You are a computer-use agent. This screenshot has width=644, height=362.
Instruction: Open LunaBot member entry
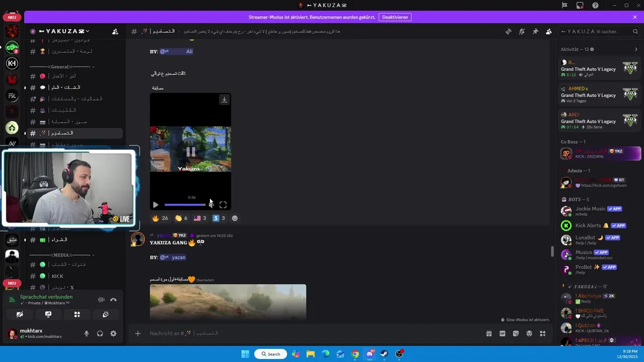click(x=600, y=240)
